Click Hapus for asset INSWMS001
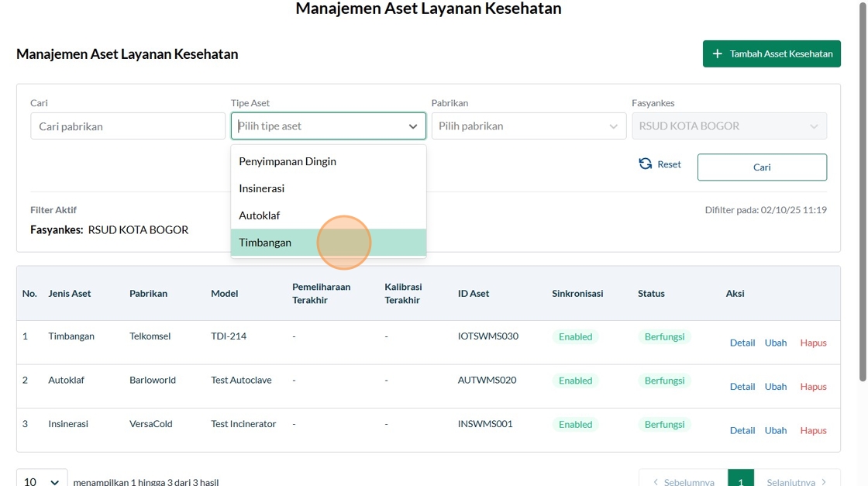Viewport: 868px width, 486px height. 813,430
